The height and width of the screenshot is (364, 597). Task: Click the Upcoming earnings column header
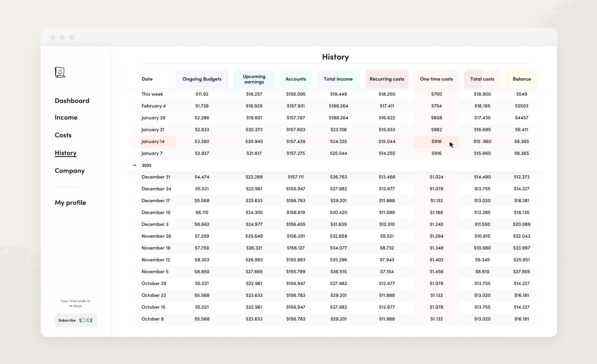pos(254,79)
